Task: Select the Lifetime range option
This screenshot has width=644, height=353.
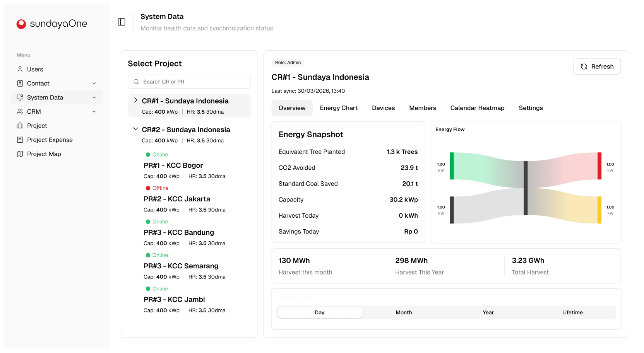Action: (x=572, y=312)
